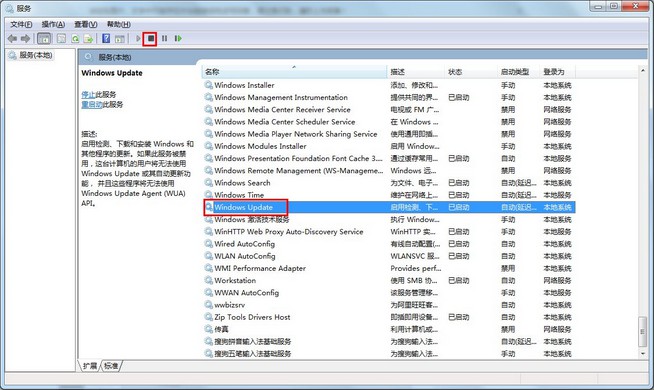This screenshot has height=390, width=654.
Task: Click the show/hide action pane icon
Action: click(120, 39)
